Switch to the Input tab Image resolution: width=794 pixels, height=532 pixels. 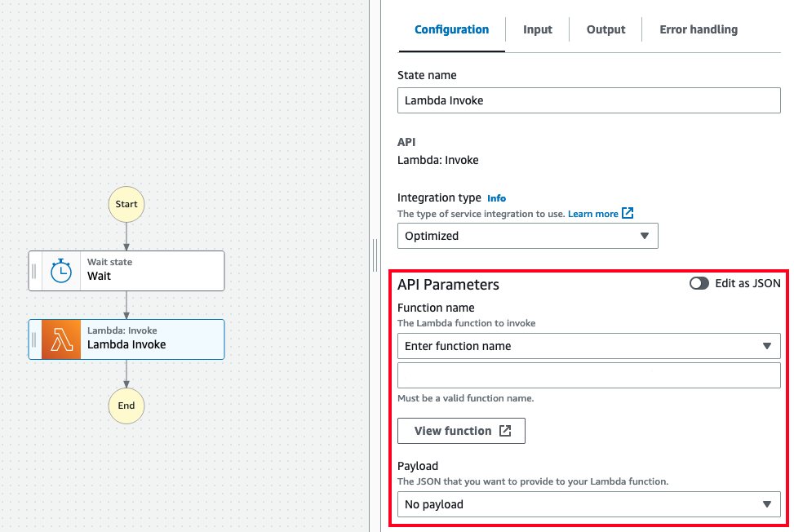coord(537,29)
